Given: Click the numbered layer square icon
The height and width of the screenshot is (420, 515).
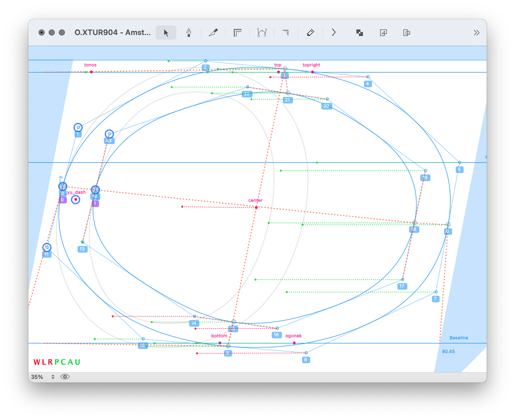Looking at the screenshot, I should pos(383,32).
